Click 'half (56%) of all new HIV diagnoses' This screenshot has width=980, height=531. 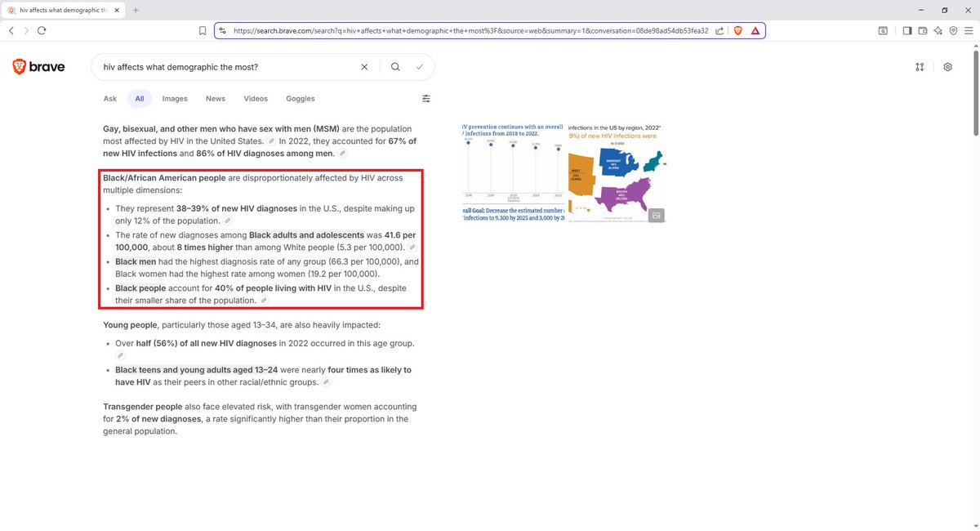206,343
